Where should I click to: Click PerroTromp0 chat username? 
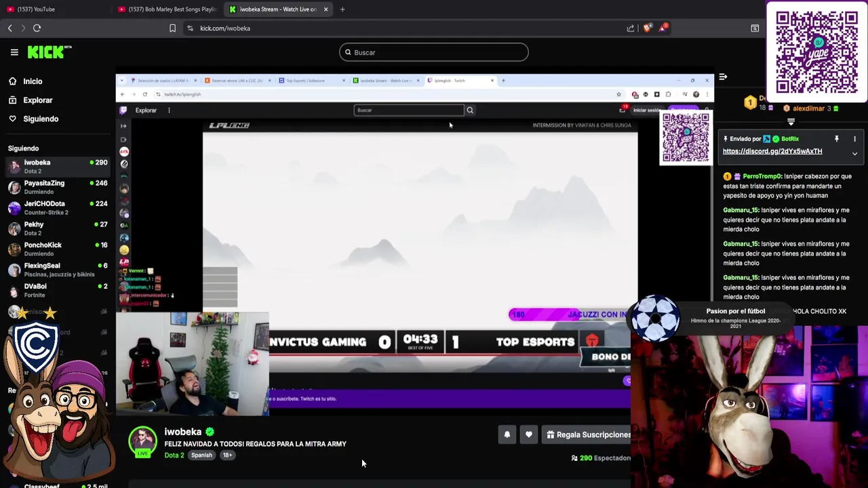pyautogui.click(x=762, y=176)
